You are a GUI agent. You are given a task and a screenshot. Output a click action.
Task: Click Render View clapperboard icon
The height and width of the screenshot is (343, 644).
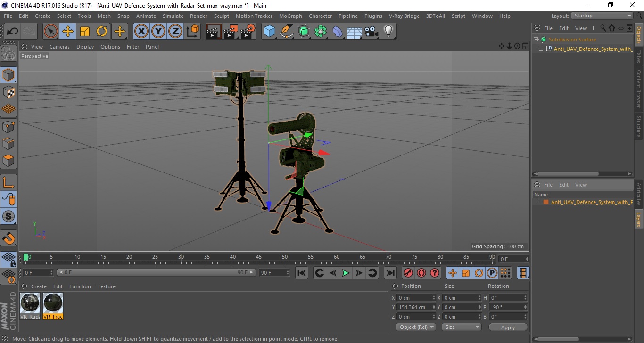214,32
